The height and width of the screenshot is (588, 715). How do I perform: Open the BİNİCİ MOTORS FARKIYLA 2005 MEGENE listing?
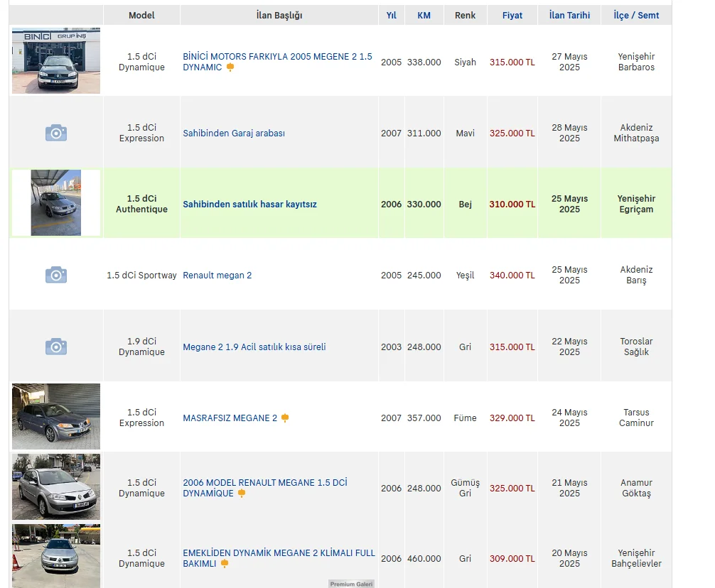click(277, 62)
